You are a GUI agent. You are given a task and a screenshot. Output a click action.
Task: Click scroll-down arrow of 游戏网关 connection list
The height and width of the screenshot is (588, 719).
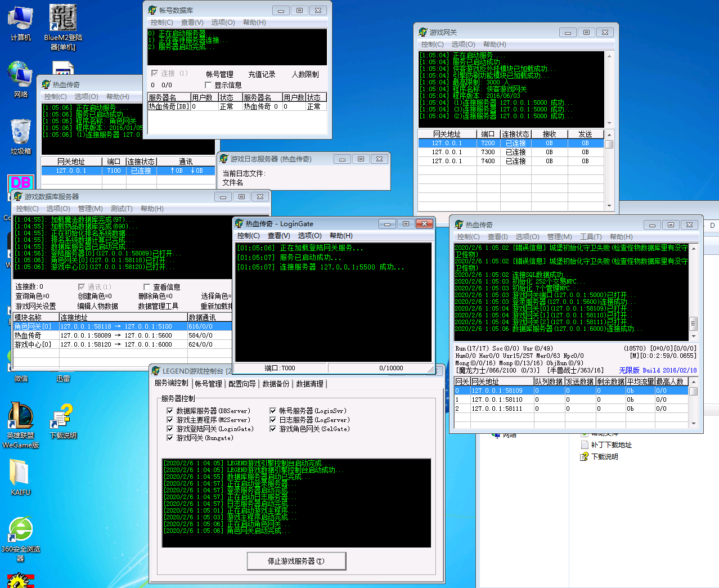[609, 206]
